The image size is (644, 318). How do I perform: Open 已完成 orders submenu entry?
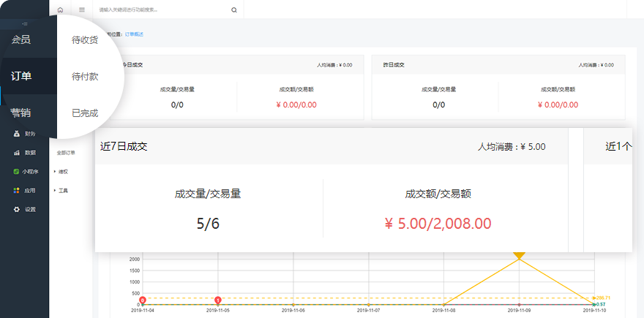point(85,113)
